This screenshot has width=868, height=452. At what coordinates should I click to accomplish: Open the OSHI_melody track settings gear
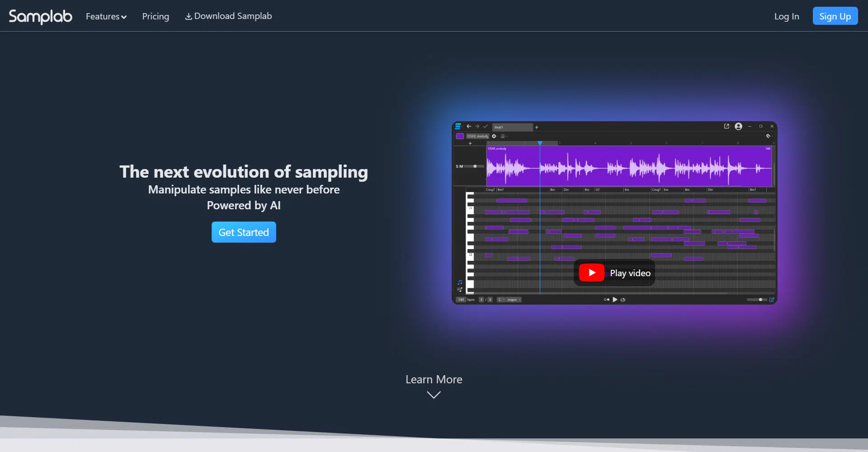(x=494, y=136)
